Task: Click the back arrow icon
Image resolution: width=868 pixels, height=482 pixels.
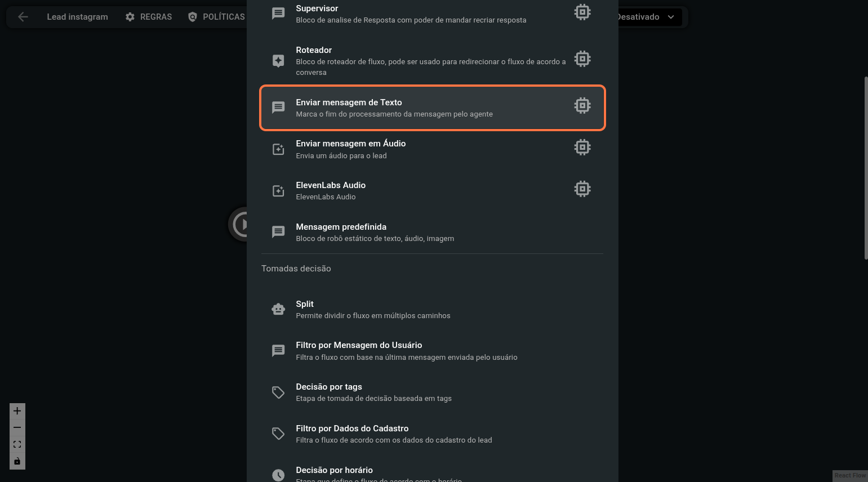Action: [23, 17]
